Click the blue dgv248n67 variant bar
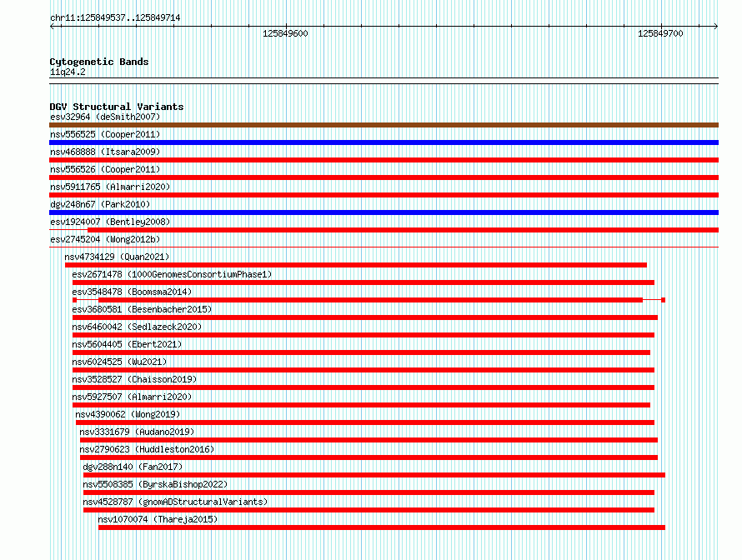742x560 pixels. (384, 212)
